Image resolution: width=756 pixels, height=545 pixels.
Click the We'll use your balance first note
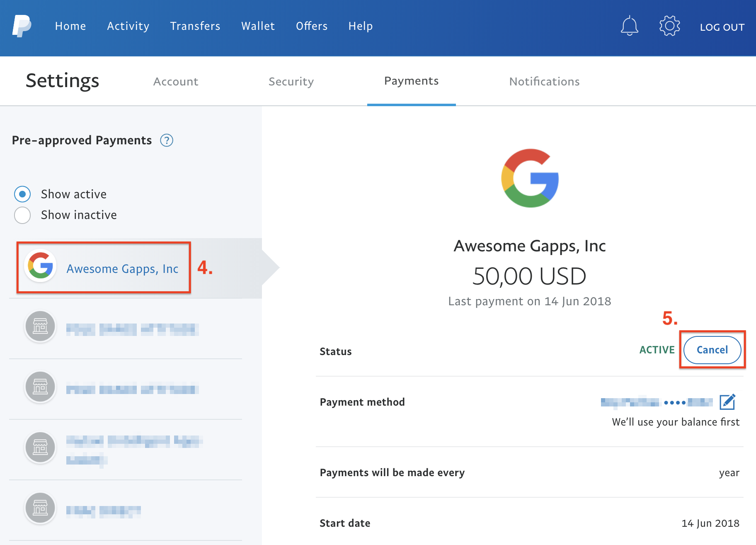tap(676, 422)
